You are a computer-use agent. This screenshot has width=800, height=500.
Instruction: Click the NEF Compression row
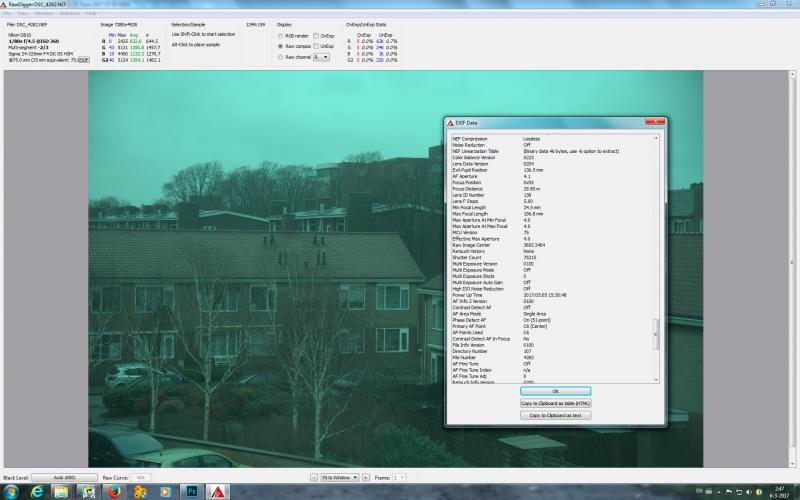click(x=554, y=139)
